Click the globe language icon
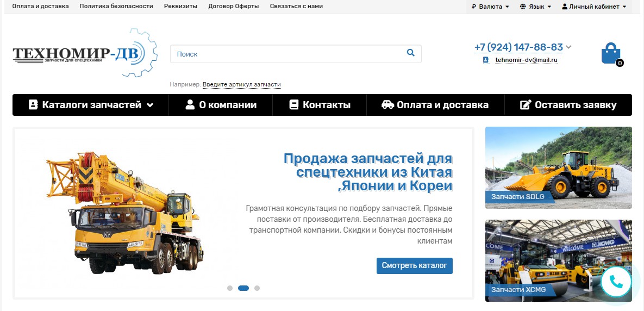Image resolution: width=644 pixels, height=311 pixels. coord(523,7)
